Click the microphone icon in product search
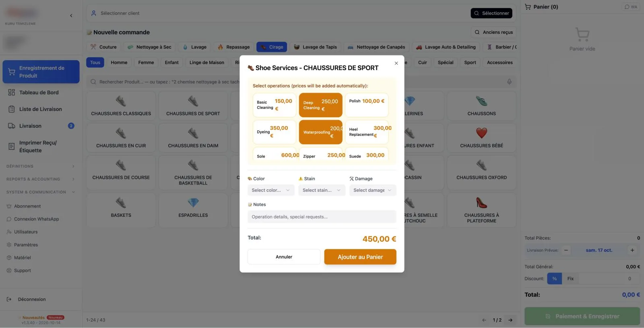 (509, 82)
